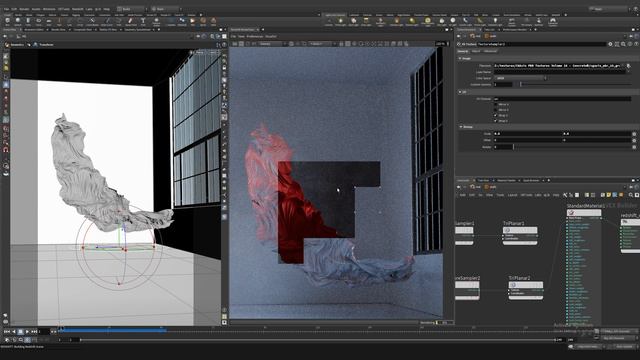
Task: Select the Grid shelf tool
Action: coord(49,21)
